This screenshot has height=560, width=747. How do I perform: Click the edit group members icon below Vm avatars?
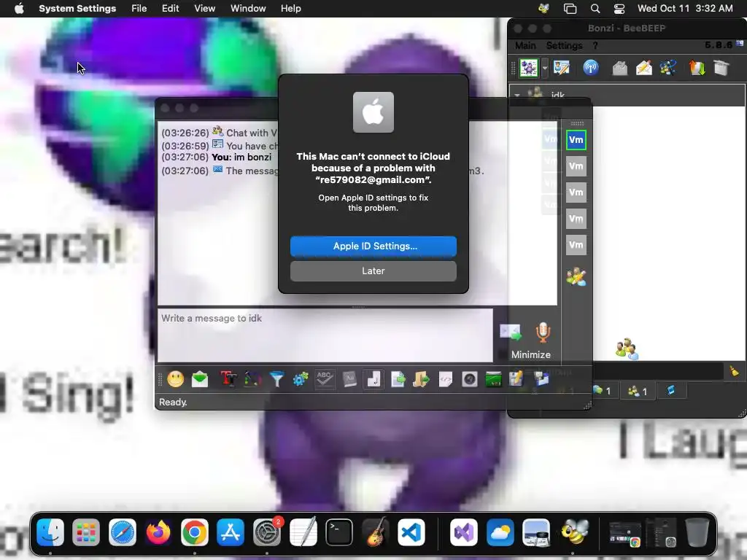click(x=576, y=276)
